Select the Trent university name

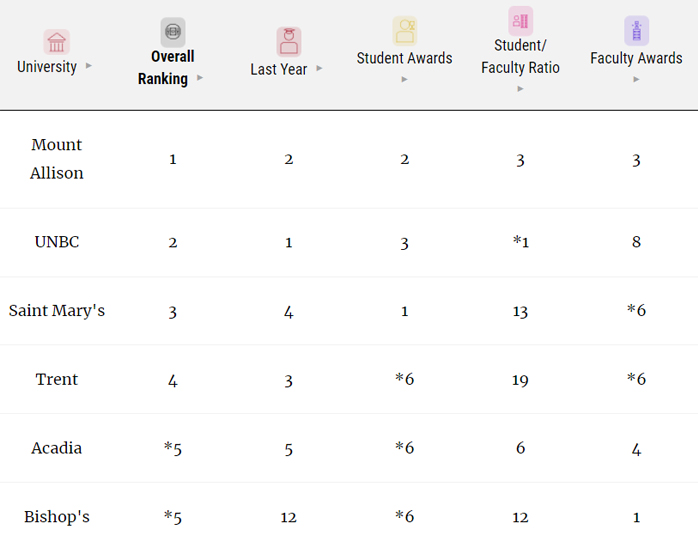tap(57, 380)
